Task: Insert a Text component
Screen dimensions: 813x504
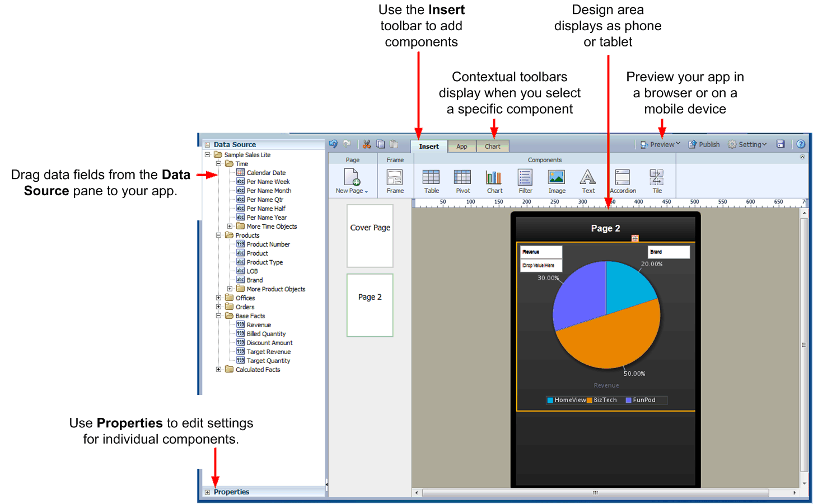Action: click(x=588, y=181)
